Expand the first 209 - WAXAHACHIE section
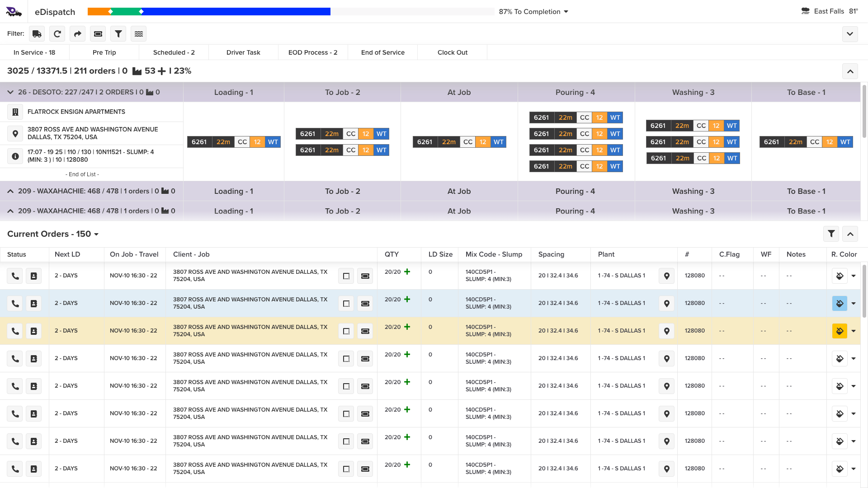The height and width of the screenshot is (488, 868). [x=10, y=192]
